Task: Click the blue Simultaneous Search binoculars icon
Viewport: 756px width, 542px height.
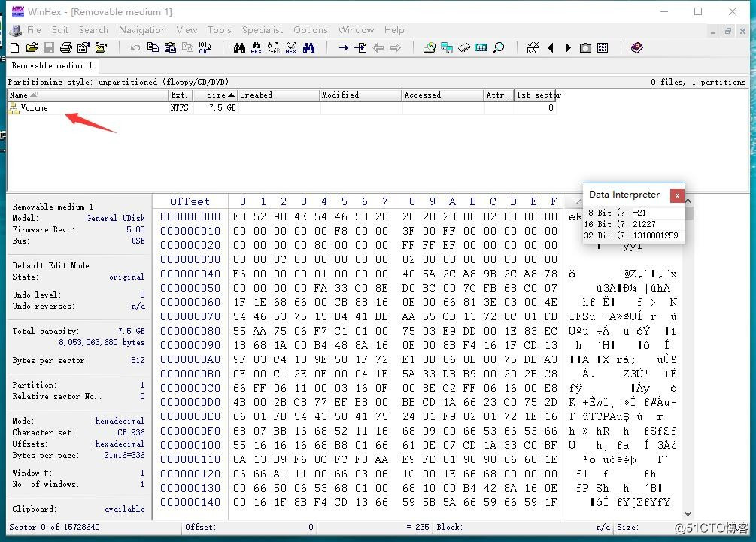Action: tap(308, 47)
